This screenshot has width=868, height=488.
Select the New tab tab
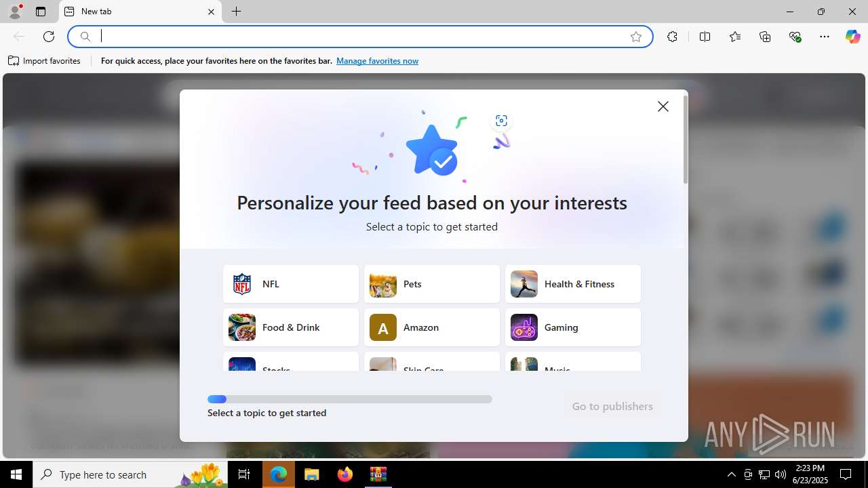(x=140, y=12)
